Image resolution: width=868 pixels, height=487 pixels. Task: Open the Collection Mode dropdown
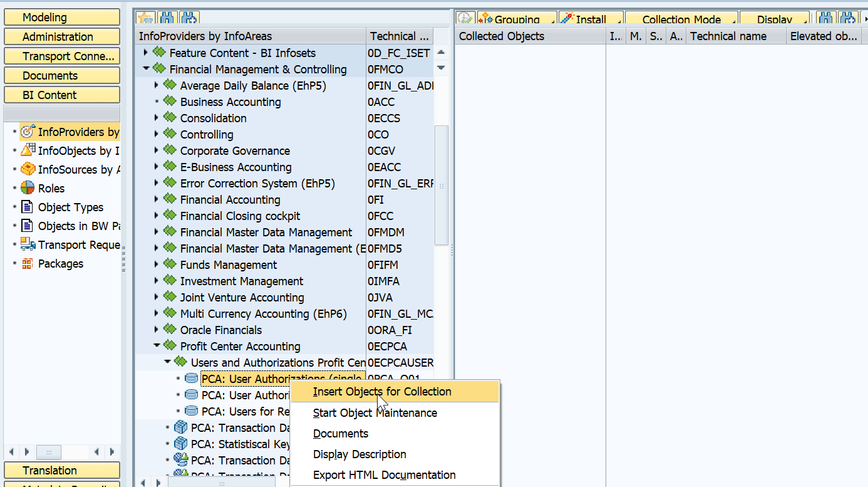click(682, 19)
